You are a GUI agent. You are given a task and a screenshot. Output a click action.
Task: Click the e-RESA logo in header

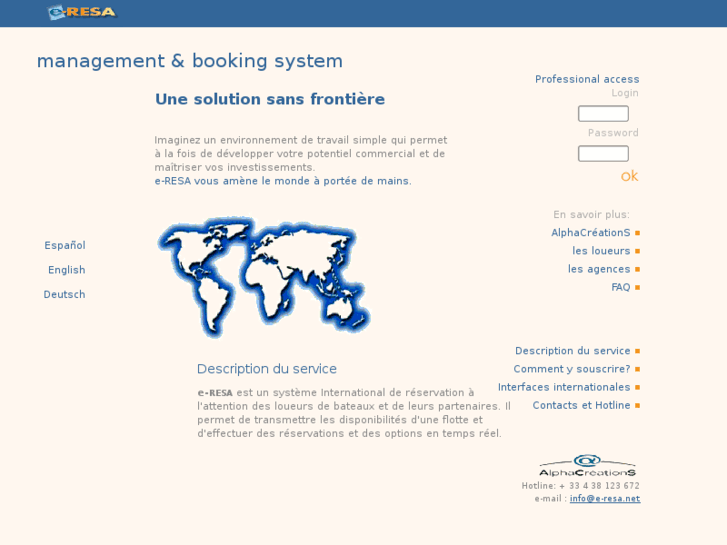click(82, 12)
